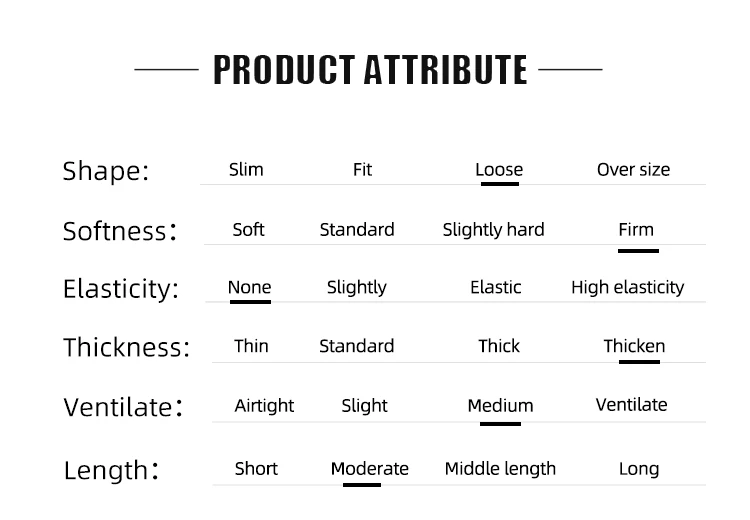Screen dimensions: 750x520
Task: Pick the Over size shape option
Action: 633,169
